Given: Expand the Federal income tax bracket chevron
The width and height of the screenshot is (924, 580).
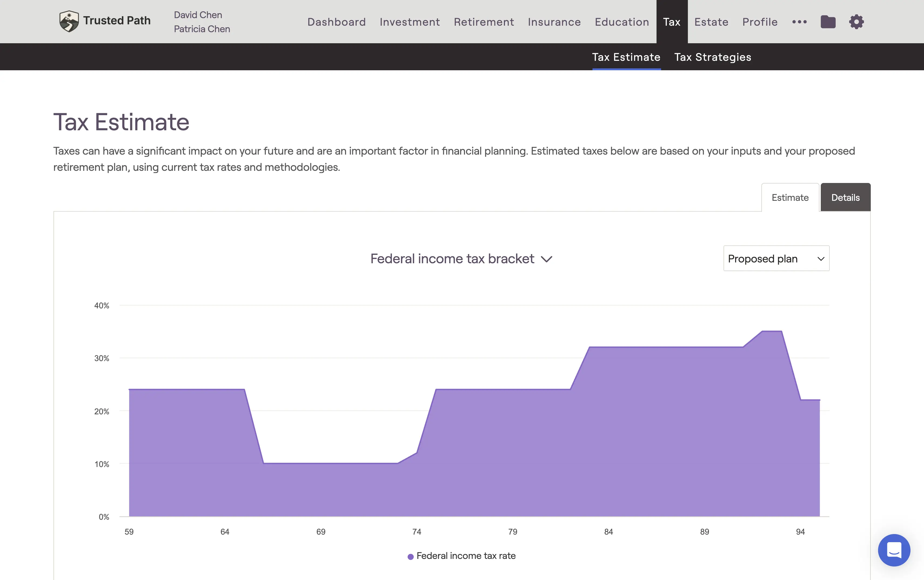Looking at the screenshot, I should coord(546,259).
